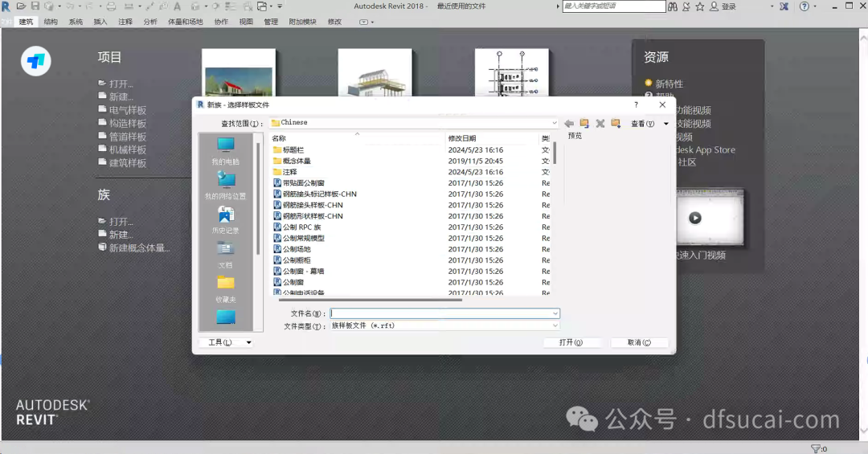The height and width of the screenshot is (454, 868).
Task: Click the Thin Lines icon
Action: coord(231,6)
